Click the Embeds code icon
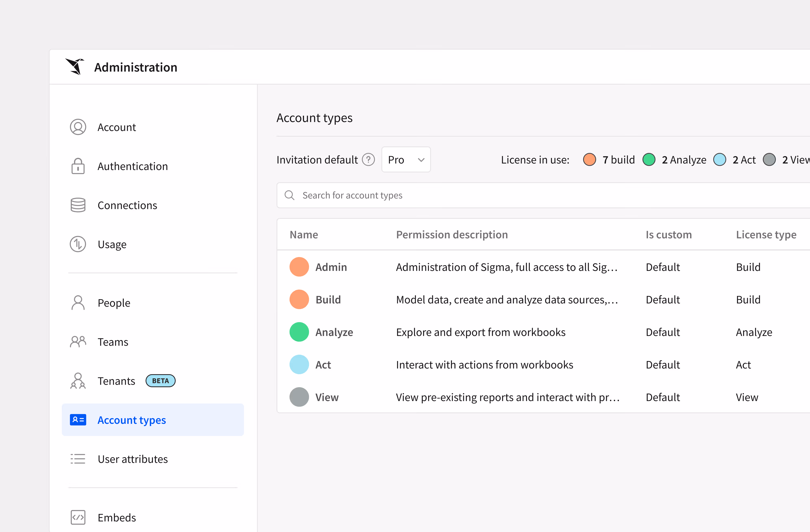Image resolution: width=810 pixels, height=532 pixels. click(78, 517)
